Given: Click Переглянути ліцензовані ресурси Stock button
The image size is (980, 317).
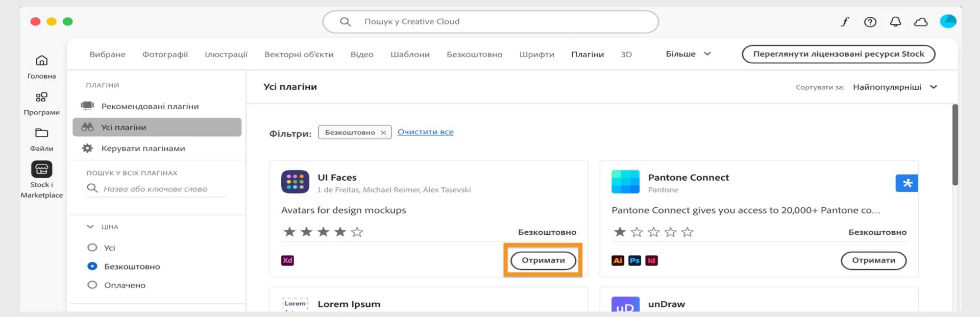Looking at the screenshot, I should tap(839, 54).
